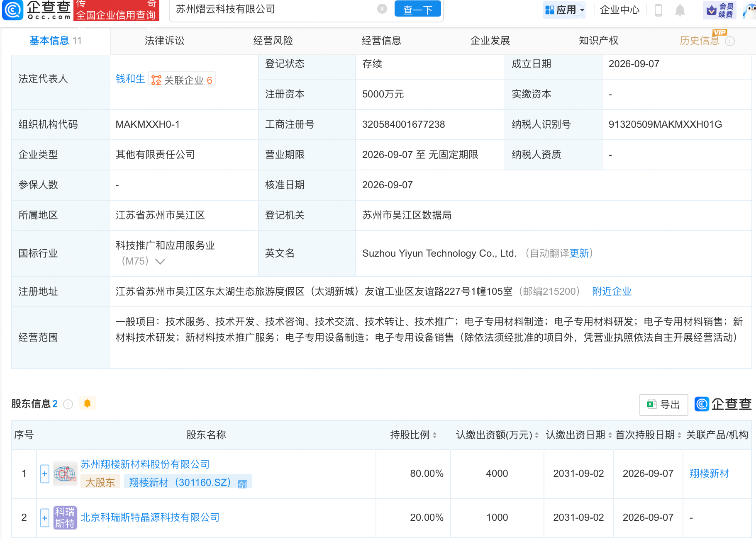The width and height of the screenshot is (756, 539).
Task: Click 注册资本 value 5000万元
Action: pos(383,94)
